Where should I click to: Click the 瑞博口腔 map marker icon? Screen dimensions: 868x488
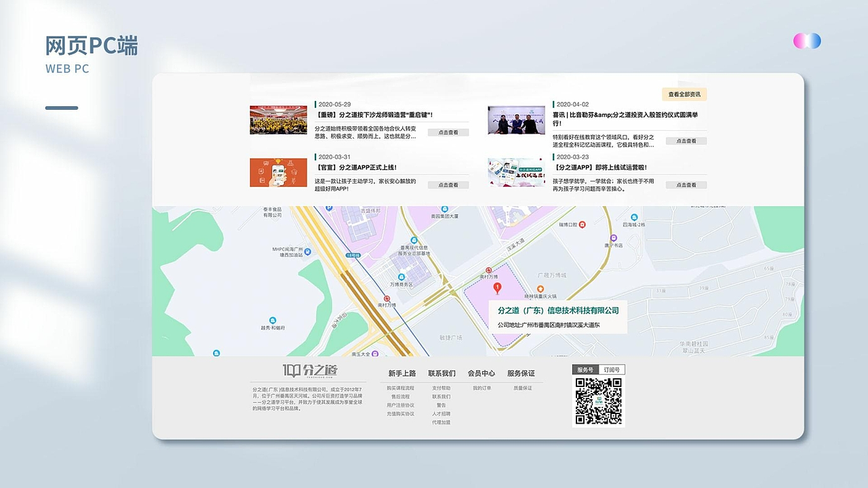[583, 224]
